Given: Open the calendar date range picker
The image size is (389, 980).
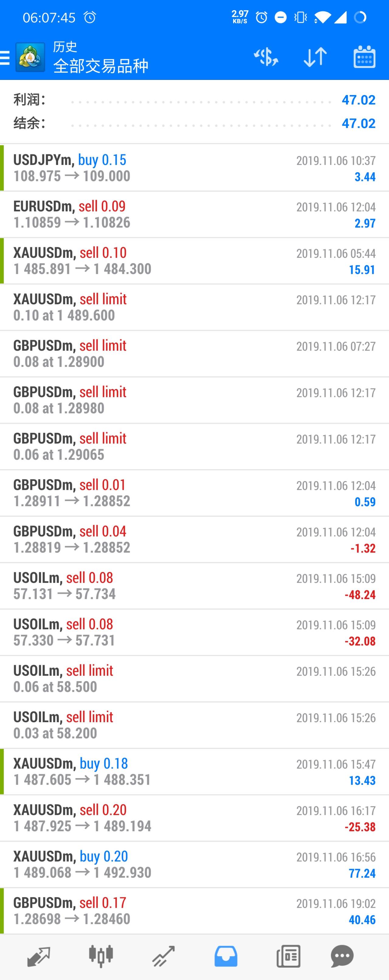Looking at the screenshot, I should (x=364, y=57).
